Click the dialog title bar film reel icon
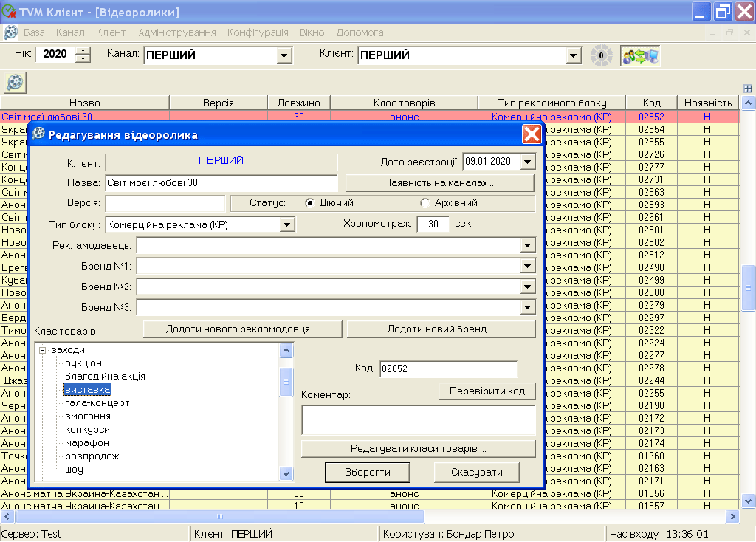756x542 pixels. coord(38,134)
